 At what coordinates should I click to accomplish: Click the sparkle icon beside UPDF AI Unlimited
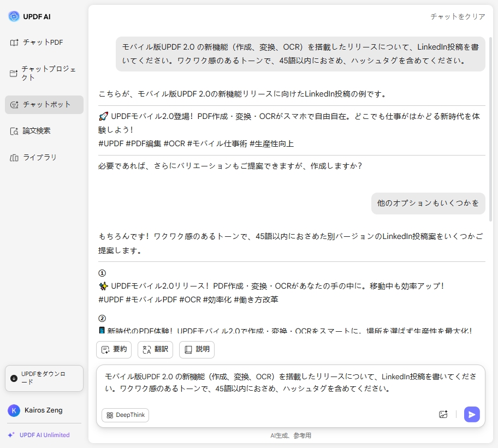11,435
